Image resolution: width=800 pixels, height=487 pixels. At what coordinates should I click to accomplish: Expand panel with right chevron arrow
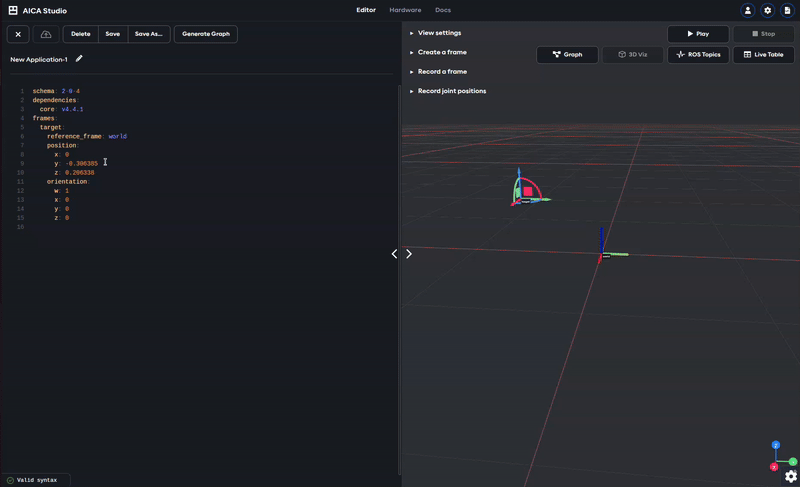tap(409, 253)
